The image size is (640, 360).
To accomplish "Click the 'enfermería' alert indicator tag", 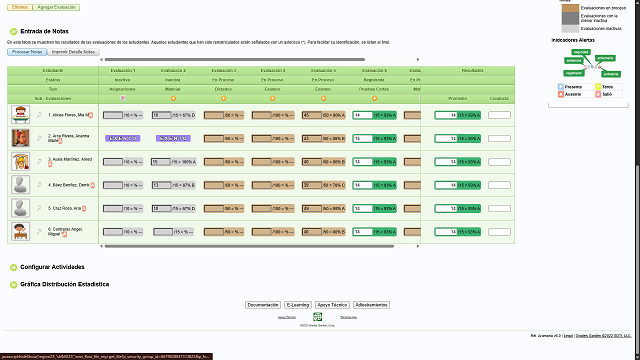I will [605, 58].
